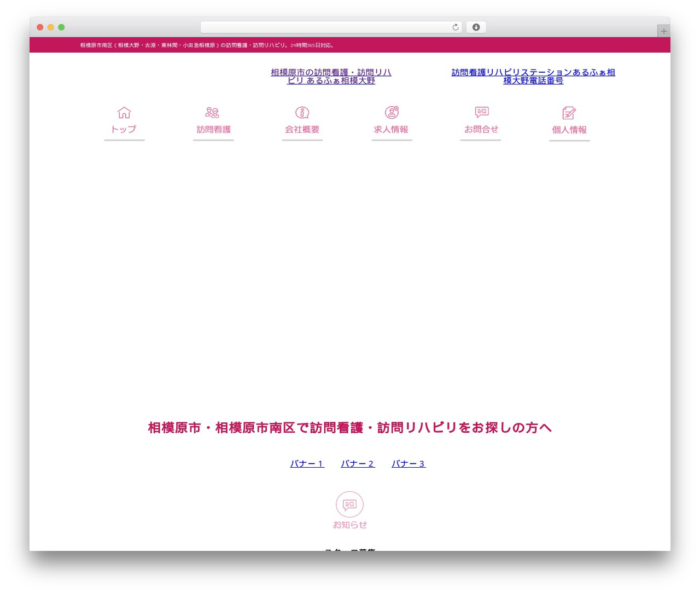This screenshot has width=700, height=593.
Task: Click the 会社概要 info icon
Action: 302,113
